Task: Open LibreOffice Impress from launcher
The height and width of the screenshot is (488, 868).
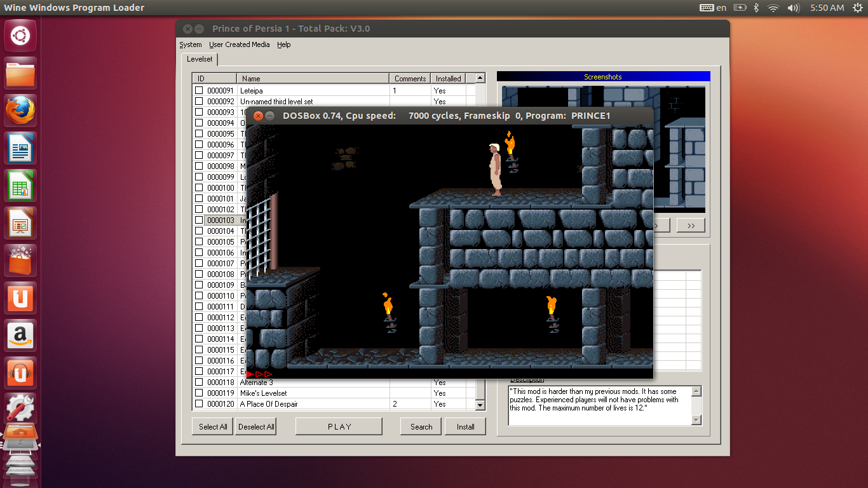Action: click(x=20, y=223)
